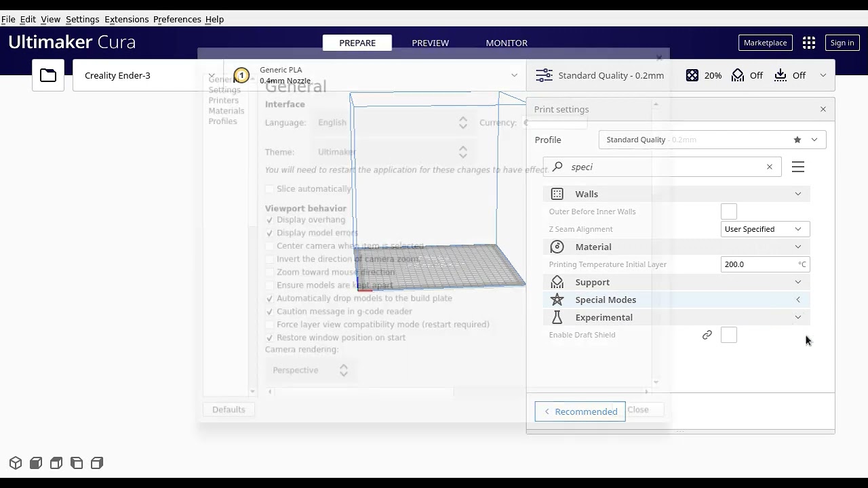The image size is (868, 488).
Task: Click the build plate adhesion icon
Action: coord(781,75)
